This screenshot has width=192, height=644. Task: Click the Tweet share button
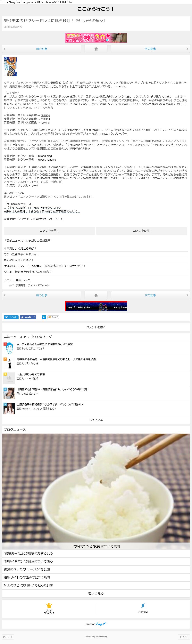(x=11, y=317)
